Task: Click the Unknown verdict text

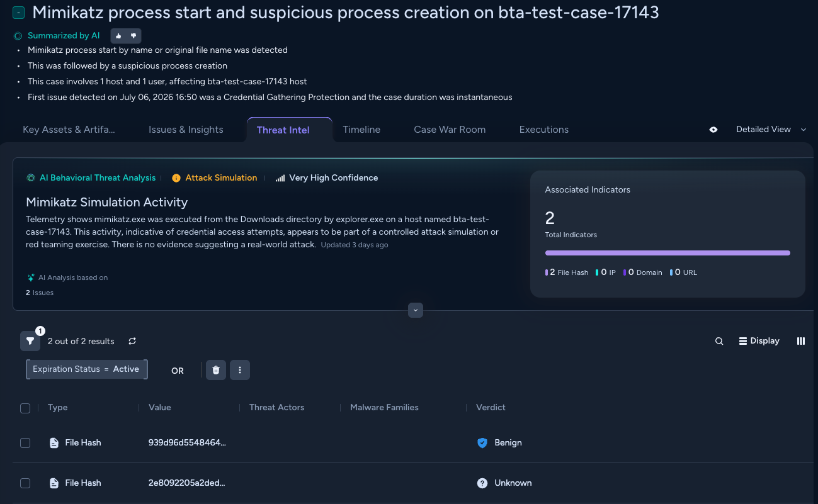Action: click(x=513, y=483)
